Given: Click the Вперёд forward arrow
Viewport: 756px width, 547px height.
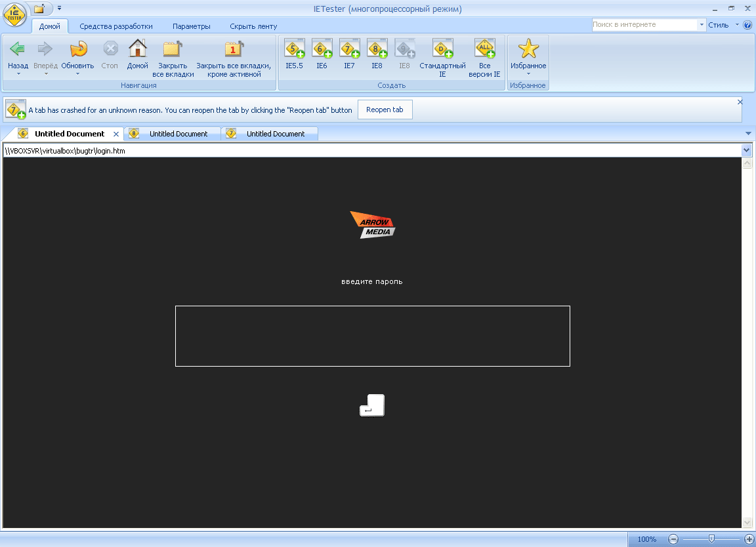Looking at the screenshot, I should tap(45, 49).
